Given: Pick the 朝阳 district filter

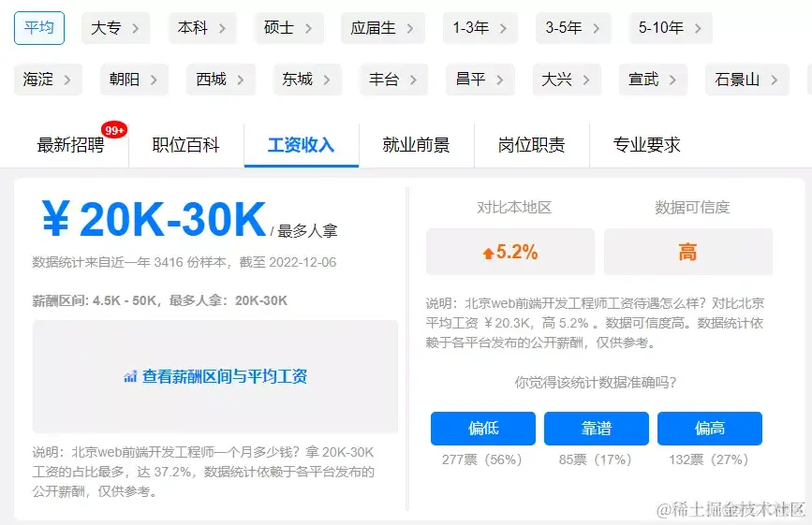Looking at the screenshot, I should click(134, 80).
